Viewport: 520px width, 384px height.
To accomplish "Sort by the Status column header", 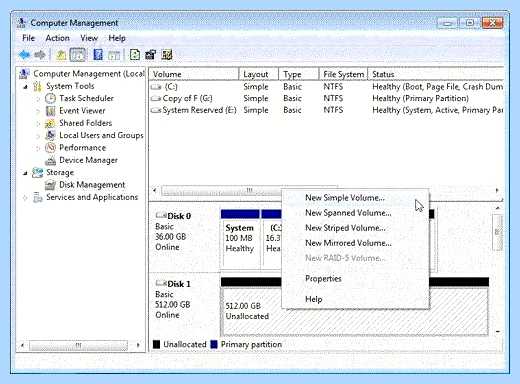I will tap(436, 74).
